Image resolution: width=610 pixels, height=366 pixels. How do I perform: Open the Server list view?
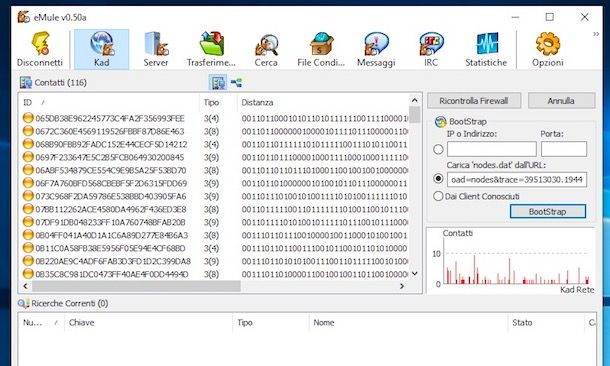point(156,49)
